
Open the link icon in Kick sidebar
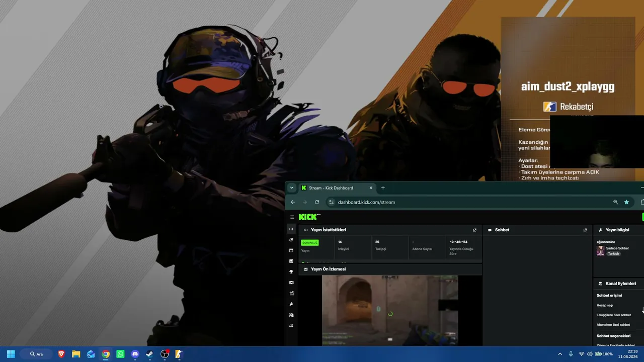[x=291, y=240]
